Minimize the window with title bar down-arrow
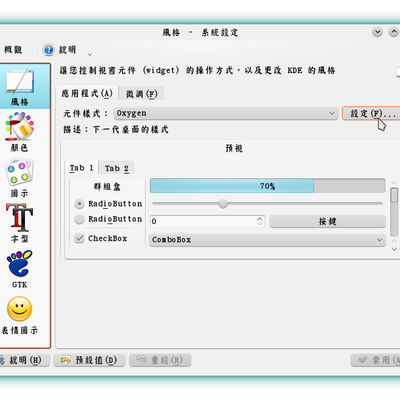 tap(377, 32)
